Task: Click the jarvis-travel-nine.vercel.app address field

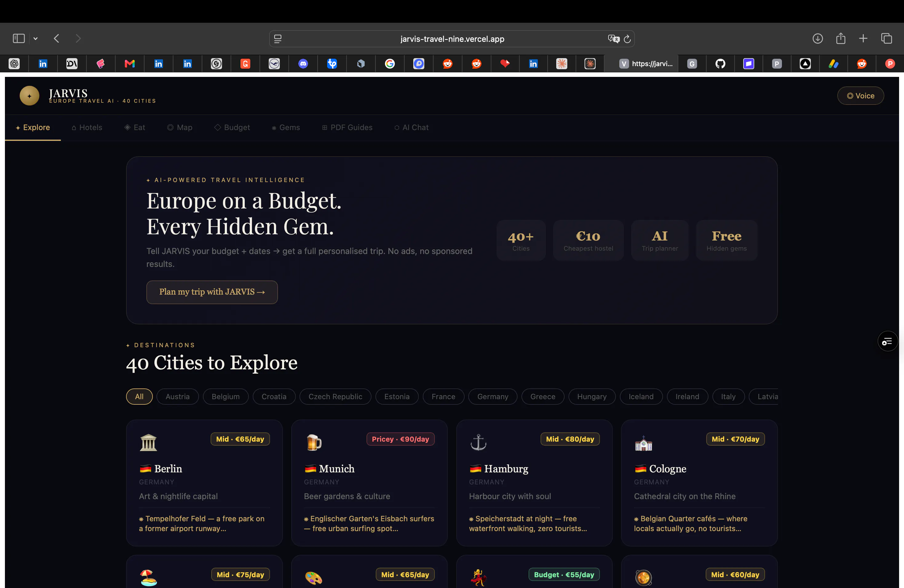Action: (452, 39)
